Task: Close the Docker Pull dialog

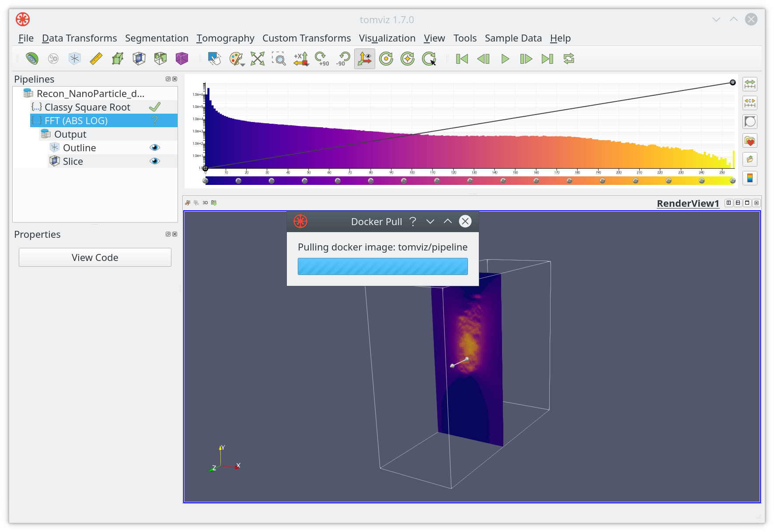Action: [x=465, y=222]
